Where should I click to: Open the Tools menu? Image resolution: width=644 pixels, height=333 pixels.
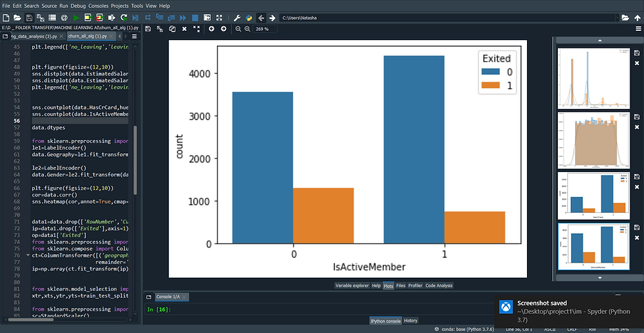click(x=137, y=6)
